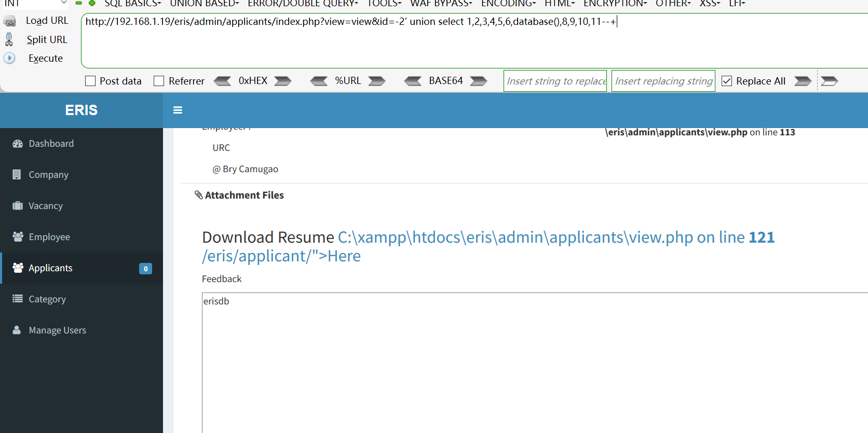This screenshot has height=433, width=868.
Task: Open the WAF BYPASS dropdown menu
Action: coord(441,3)
